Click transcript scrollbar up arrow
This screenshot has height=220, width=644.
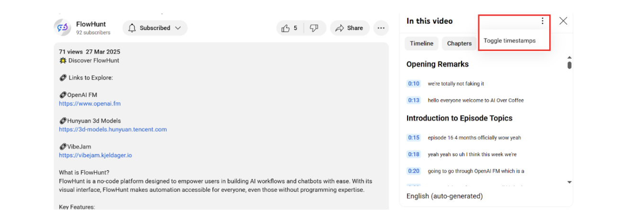point(569,57)
